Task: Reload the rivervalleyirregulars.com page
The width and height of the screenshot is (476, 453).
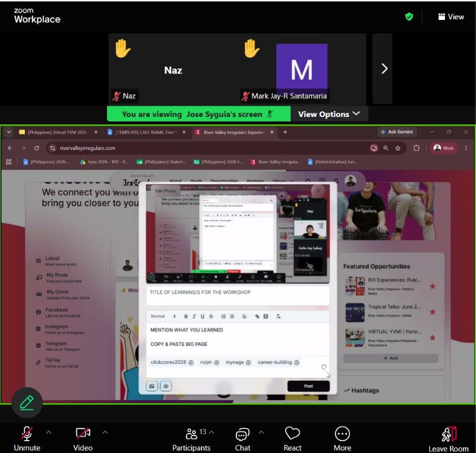Action: point(37,148)
